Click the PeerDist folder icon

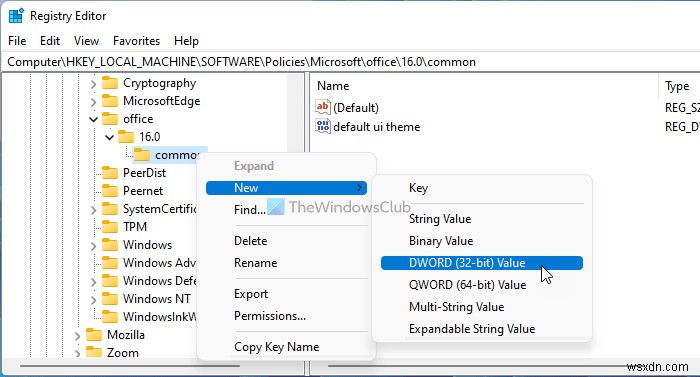(x=110, y=173)
